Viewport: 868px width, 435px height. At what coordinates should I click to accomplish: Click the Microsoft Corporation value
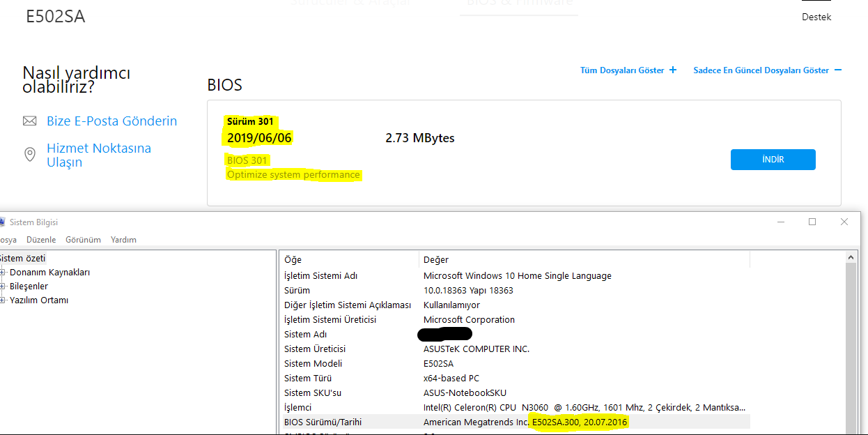point(470,320)
